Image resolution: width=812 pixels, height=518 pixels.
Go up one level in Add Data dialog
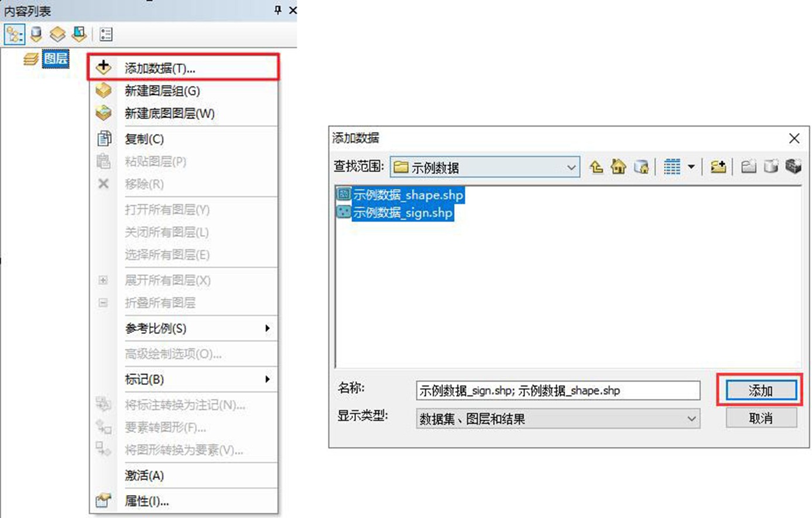click(x=596, y=167)
